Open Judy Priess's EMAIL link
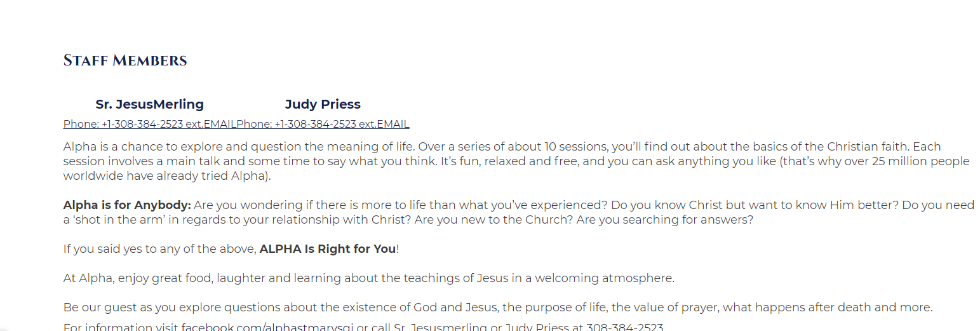 [x=393, y=125]
